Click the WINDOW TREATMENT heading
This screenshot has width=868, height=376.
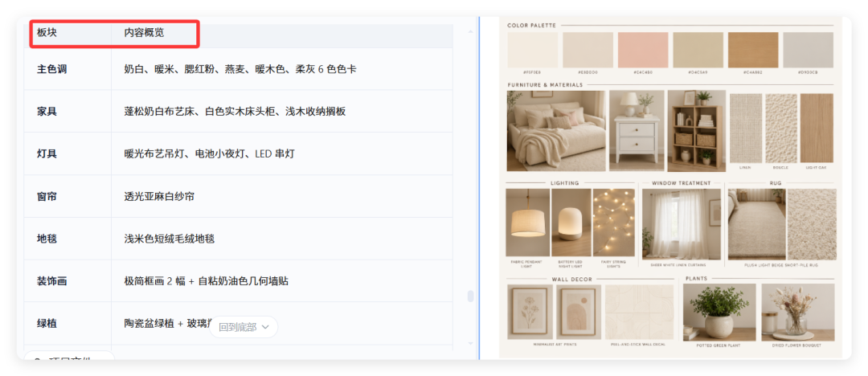tap(681, 182)
